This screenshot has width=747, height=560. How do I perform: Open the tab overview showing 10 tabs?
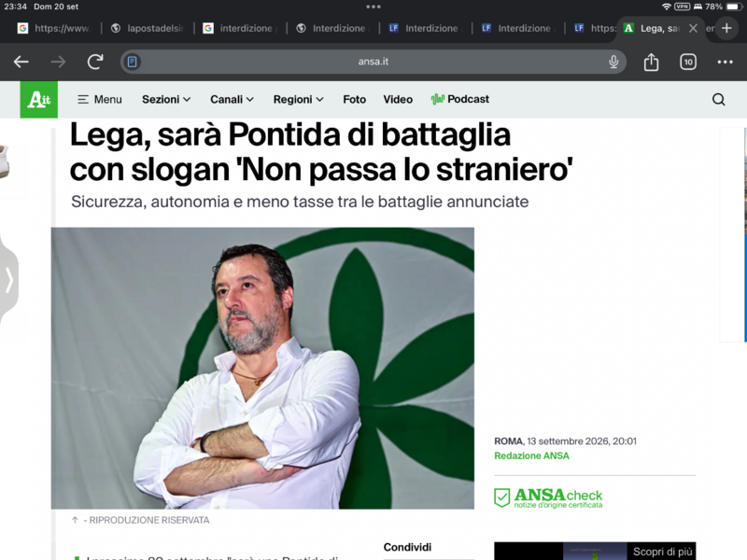688,62
